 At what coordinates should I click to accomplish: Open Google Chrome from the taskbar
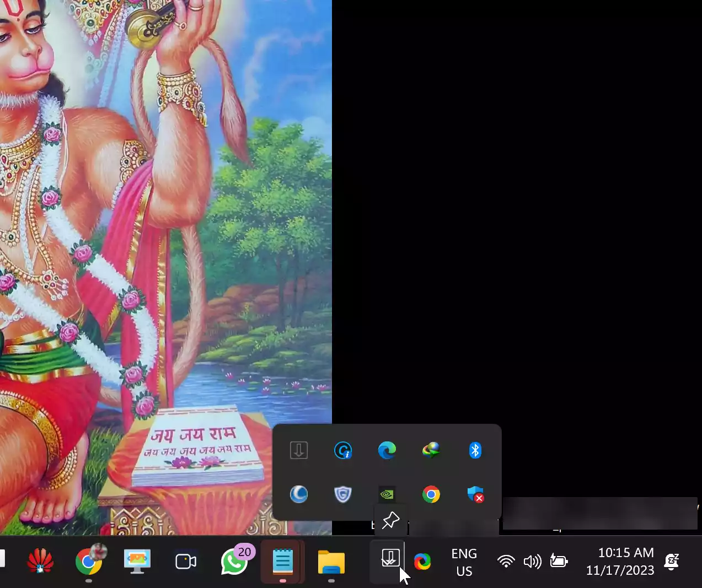[x=89, y=562]
